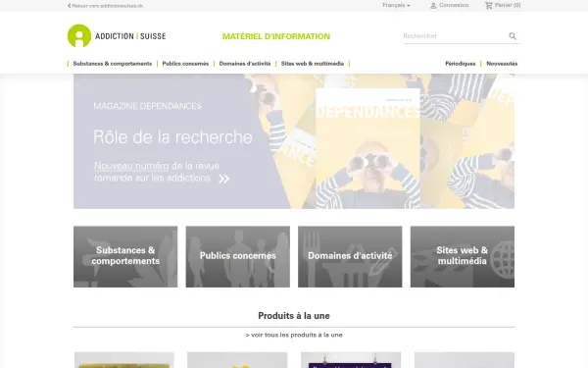
Task: Go to Nouveautés menu item
Action: [502, 64]
